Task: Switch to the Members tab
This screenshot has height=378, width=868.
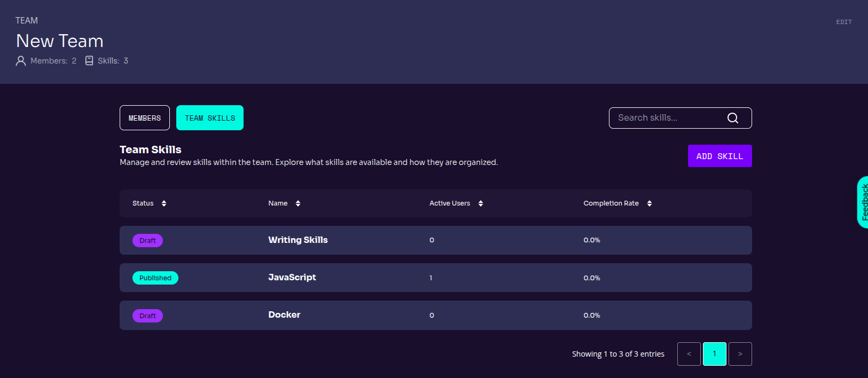Action: (145, 118)
